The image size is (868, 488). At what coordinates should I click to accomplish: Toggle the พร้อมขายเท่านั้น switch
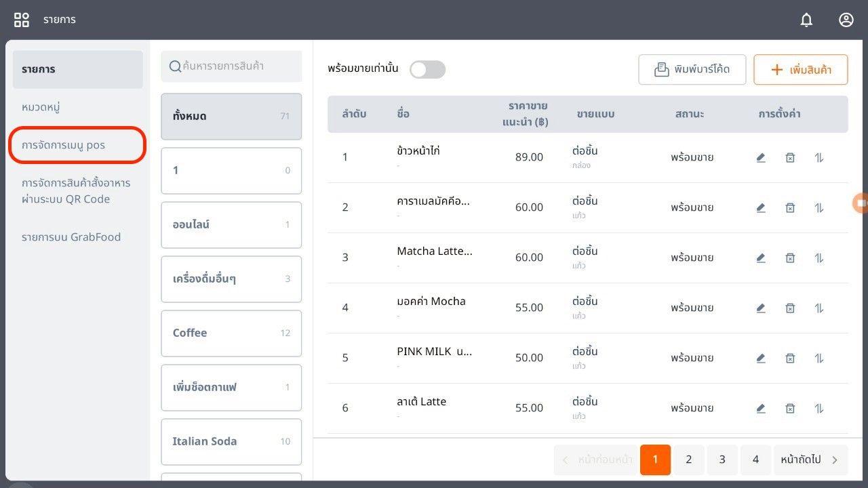click(x=427, y=69)
